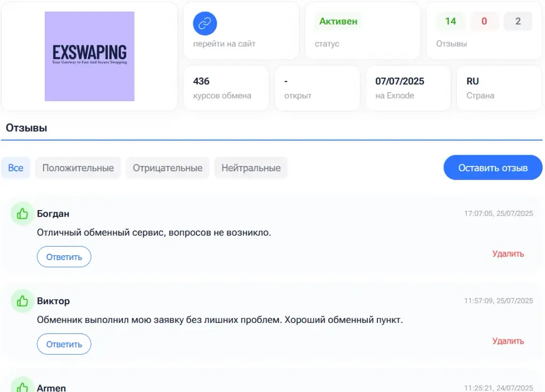Reply to Виктор's review with Ответить
The width and height of the screenshot is (545, 392).
click(x=64, y=344)
